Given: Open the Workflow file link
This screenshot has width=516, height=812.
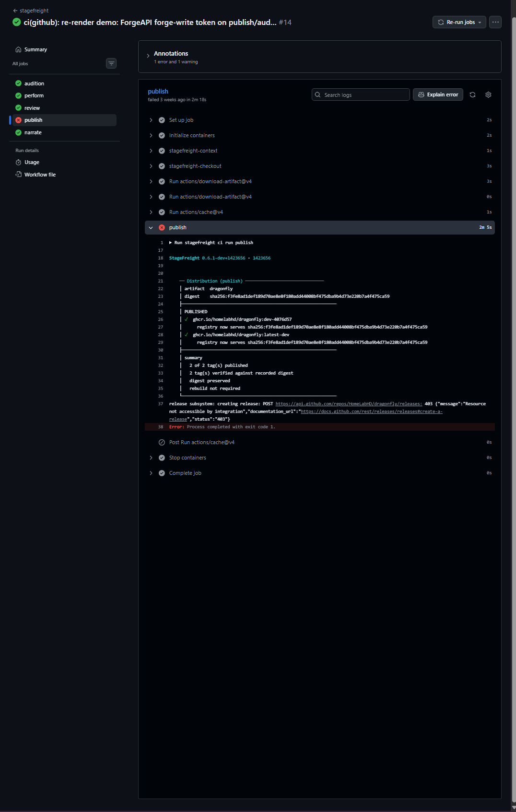Looking at the screenshot, I should [x=40, y=175].
